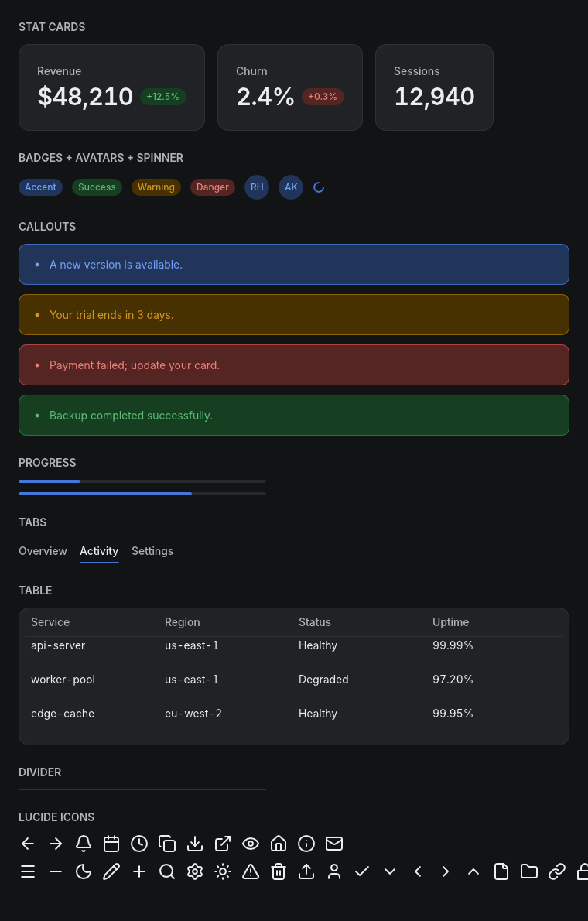The width and height of the screenshot is (588, 921).
Task: Click the AK avatar
Action: coord(291,187)
